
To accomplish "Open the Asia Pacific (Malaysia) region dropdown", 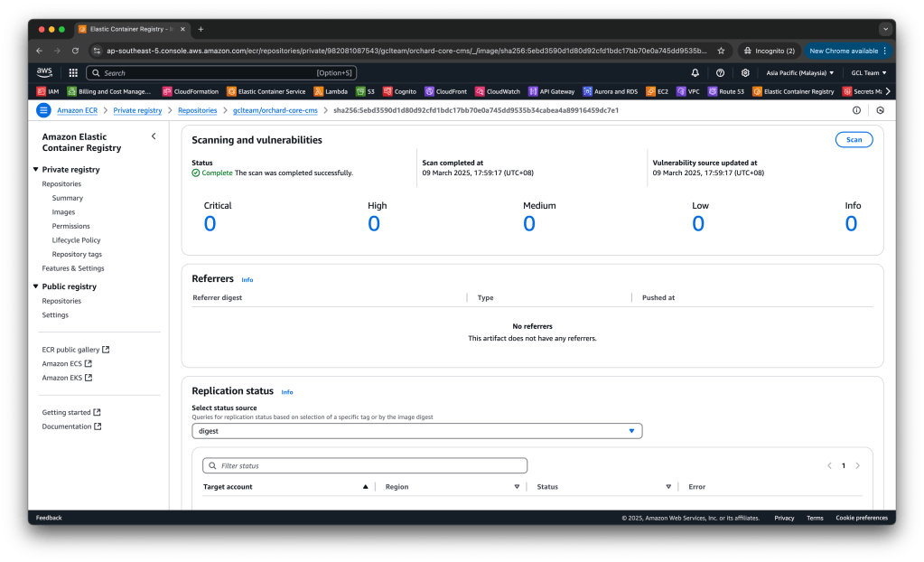I will (x=800, y=72).
